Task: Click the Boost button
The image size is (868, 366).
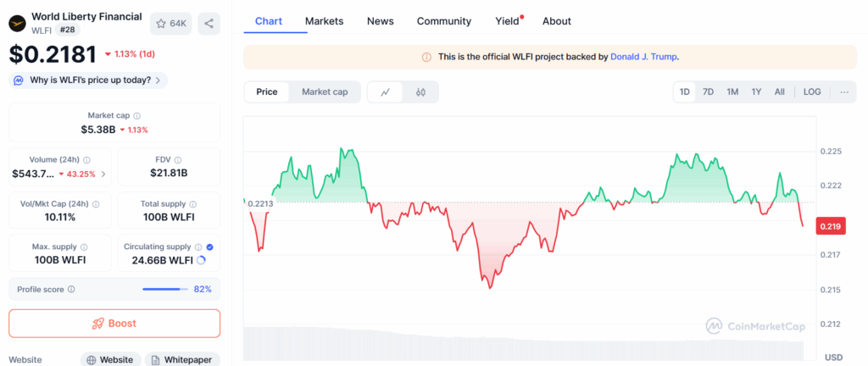Action: click(x=114, y=324)
